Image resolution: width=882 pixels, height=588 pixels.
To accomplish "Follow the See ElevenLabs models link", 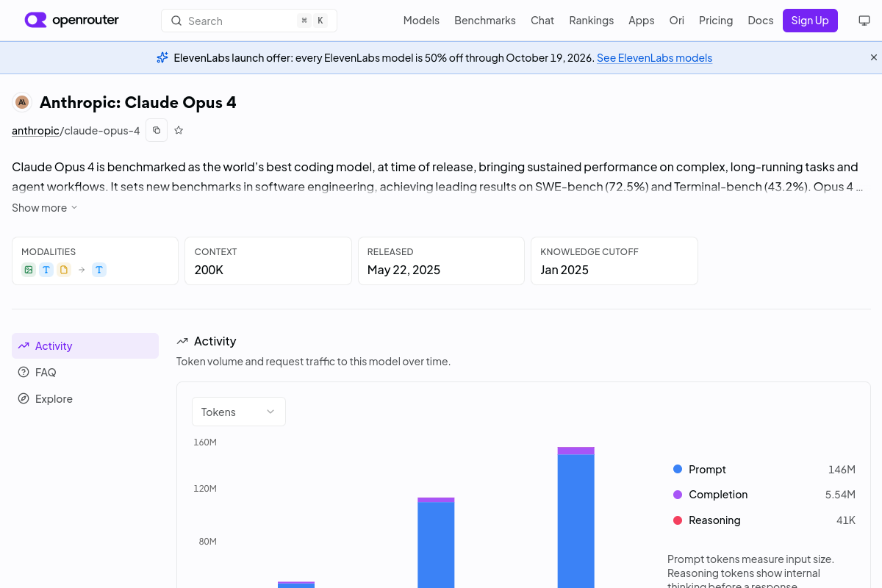I will click(x=654, y=58).
